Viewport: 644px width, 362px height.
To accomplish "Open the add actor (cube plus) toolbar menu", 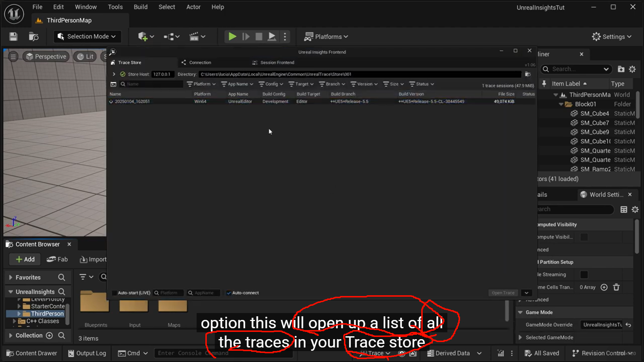I will 146,37.
